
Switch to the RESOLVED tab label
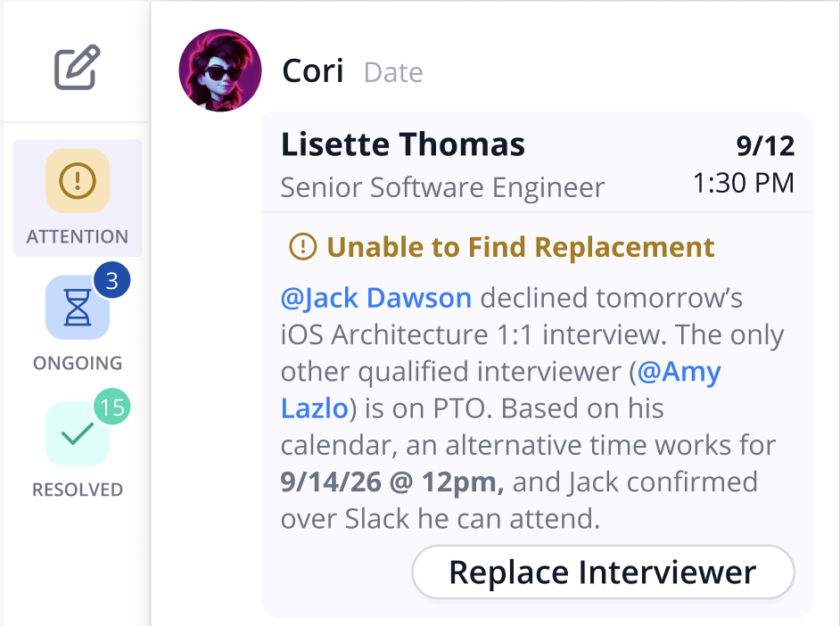tap(78, 490)
